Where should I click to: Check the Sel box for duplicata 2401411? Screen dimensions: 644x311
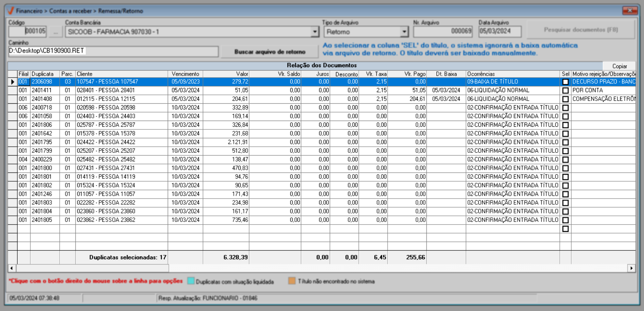click(x=565, y=91)
